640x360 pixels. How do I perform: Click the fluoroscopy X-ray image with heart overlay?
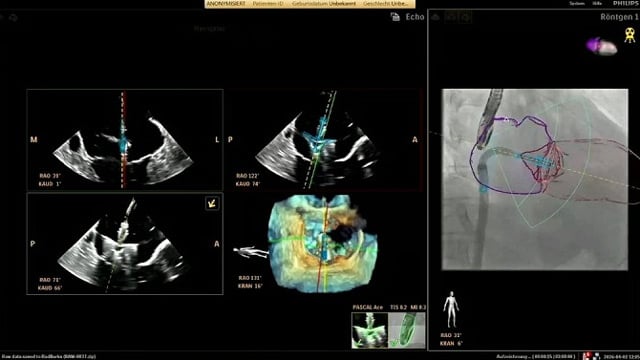tap(535, 180)
